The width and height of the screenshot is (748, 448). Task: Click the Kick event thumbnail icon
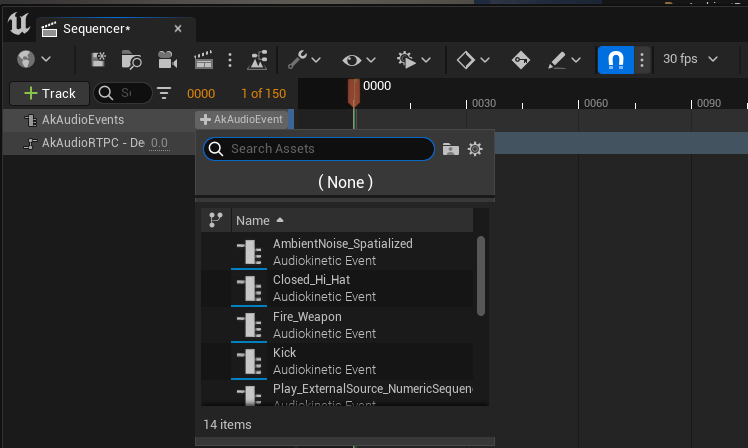coord(249,361)
